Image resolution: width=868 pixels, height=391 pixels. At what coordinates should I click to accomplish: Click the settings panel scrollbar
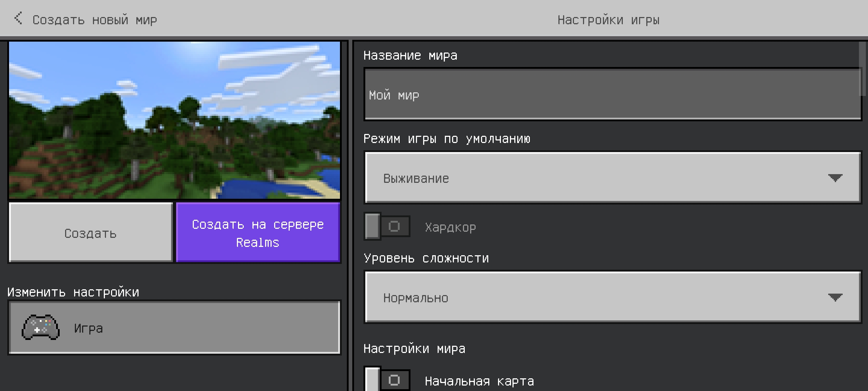[863, 70]
